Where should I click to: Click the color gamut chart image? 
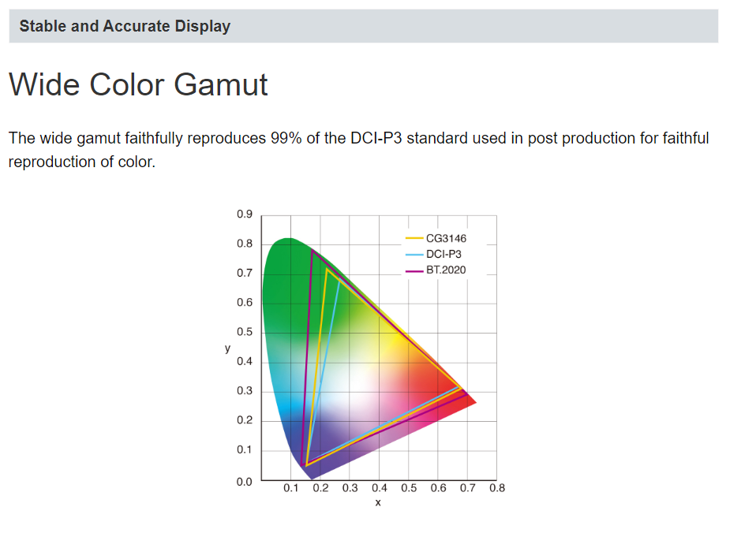coord(365,358)
